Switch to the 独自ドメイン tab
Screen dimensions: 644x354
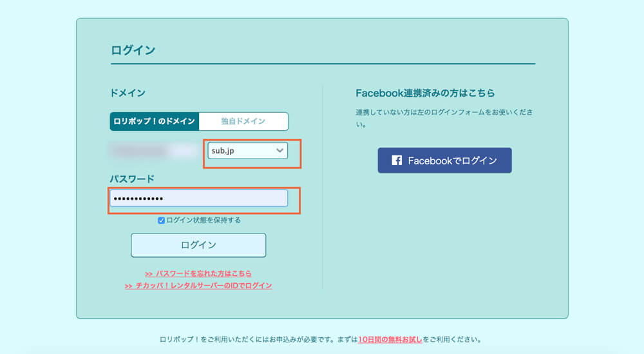coord(243,121)
